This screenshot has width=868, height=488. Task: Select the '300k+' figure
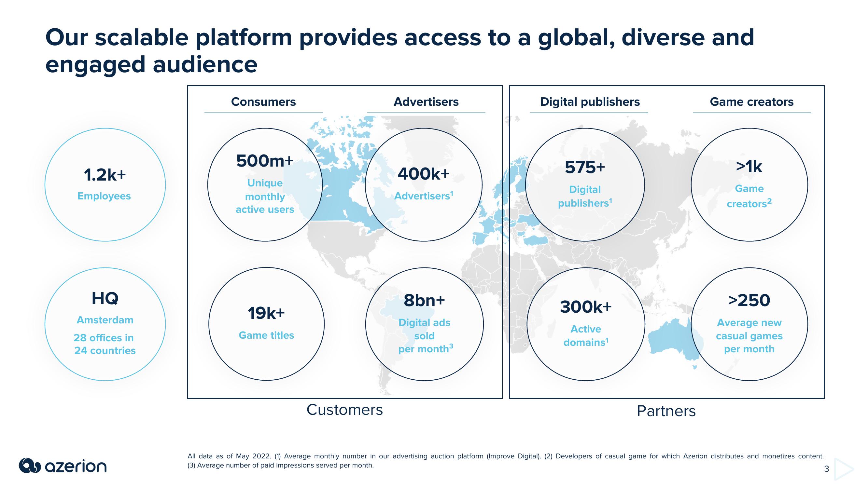coord(586,307)
